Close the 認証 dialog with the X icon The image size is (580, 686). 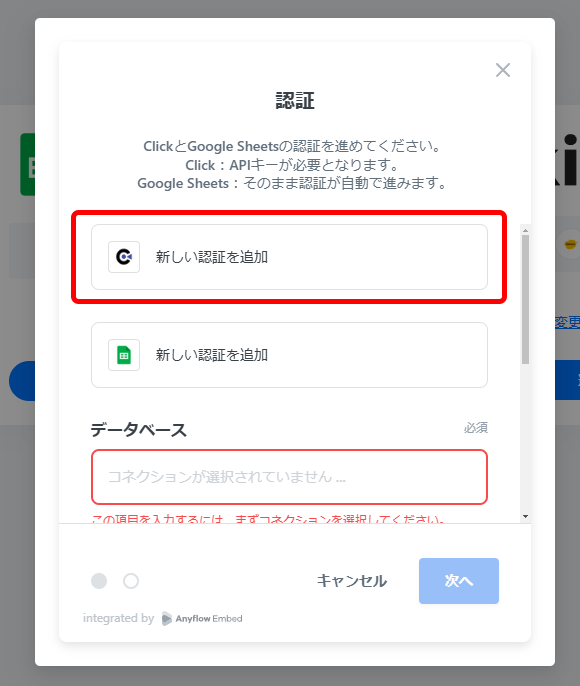click(x=503, y=70)
